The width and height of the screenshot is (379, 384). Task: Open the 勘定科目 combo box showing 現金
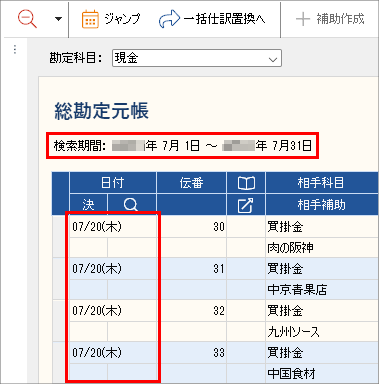[x=197, y=58]
